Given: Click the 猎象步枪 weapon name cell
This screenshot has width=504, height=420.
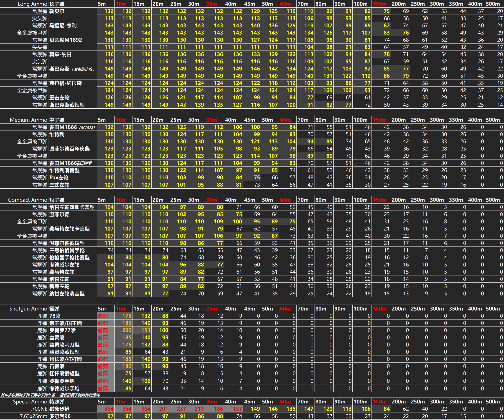Looking at the screenshot, I should tap(73, 409).
